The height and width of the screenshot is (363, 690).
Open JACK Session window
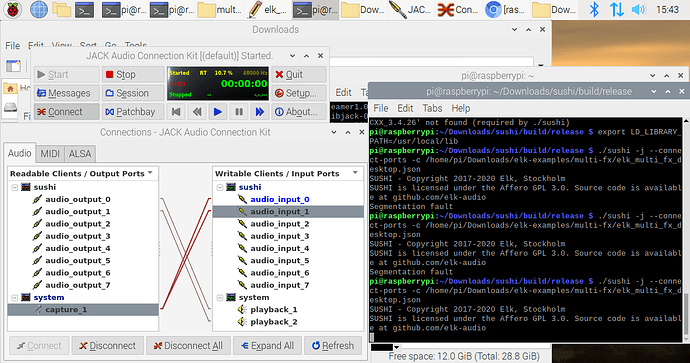133,93
